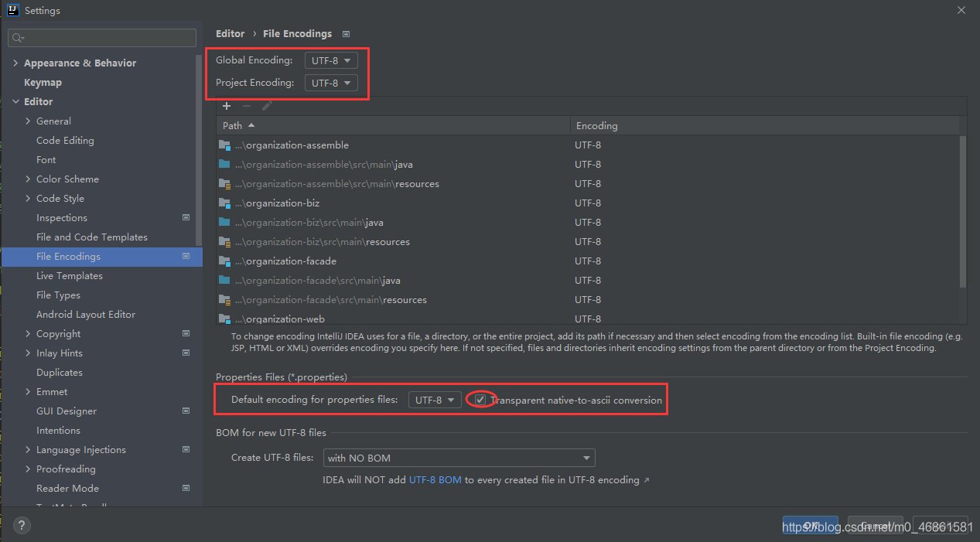Click Editor in the breadcrumb
980x542 pixels.
[230, 34]
